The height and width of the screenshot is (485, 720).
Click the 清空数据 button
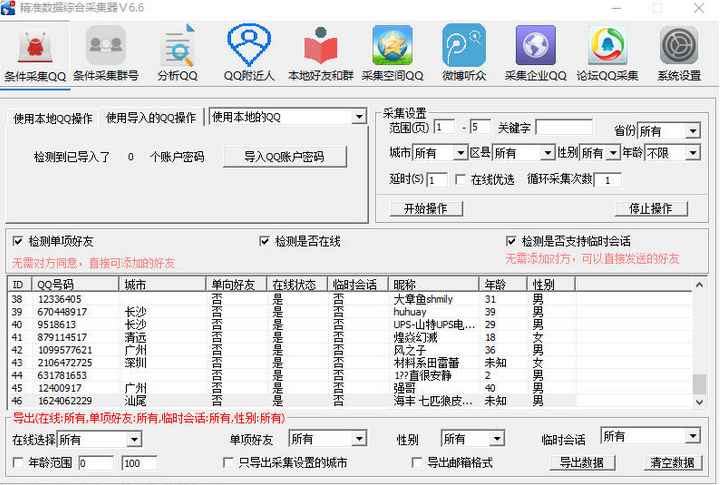[672, 462]
